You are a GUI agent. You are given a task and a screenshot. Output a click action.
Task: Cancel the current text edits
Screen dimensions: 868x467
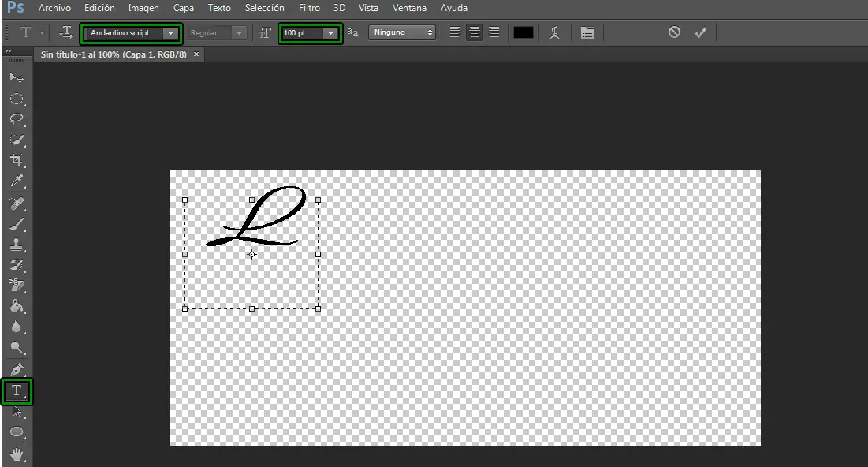[674, 32]
